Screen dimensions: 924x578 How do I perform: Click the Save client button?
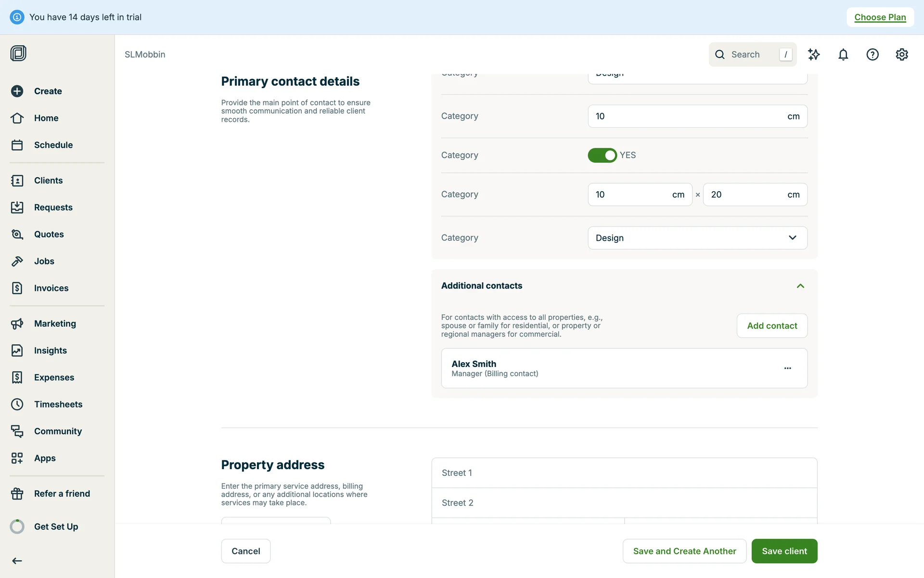[x=784, y=551]
